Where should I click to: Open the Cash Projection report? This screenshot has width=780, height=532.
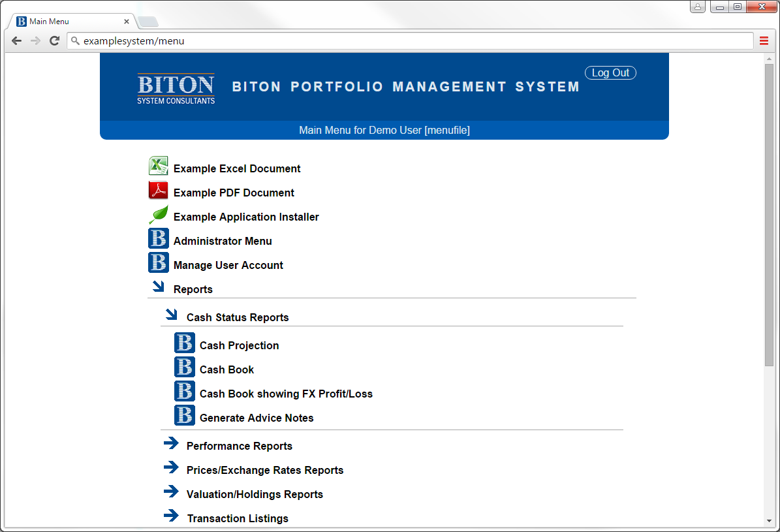(240, 345)
